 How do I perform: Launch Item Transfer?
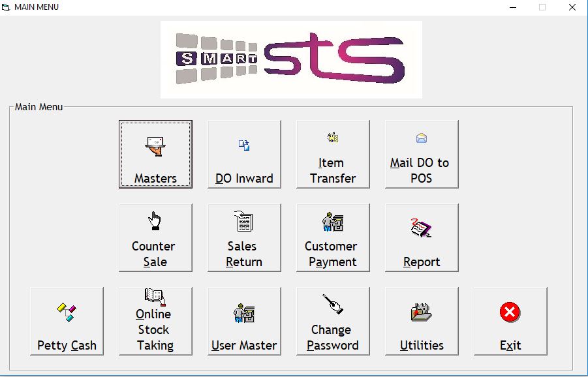coord(333,154)
